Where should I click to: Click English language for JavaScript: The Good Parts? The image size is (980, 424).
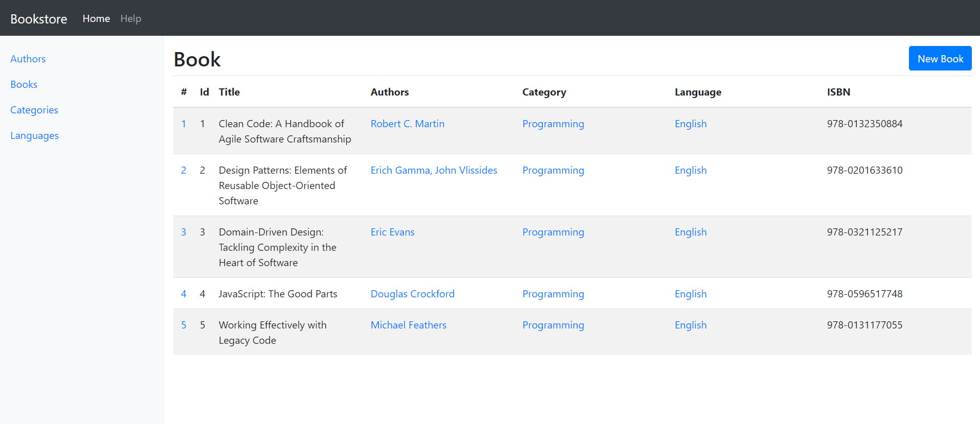[690, 294]
